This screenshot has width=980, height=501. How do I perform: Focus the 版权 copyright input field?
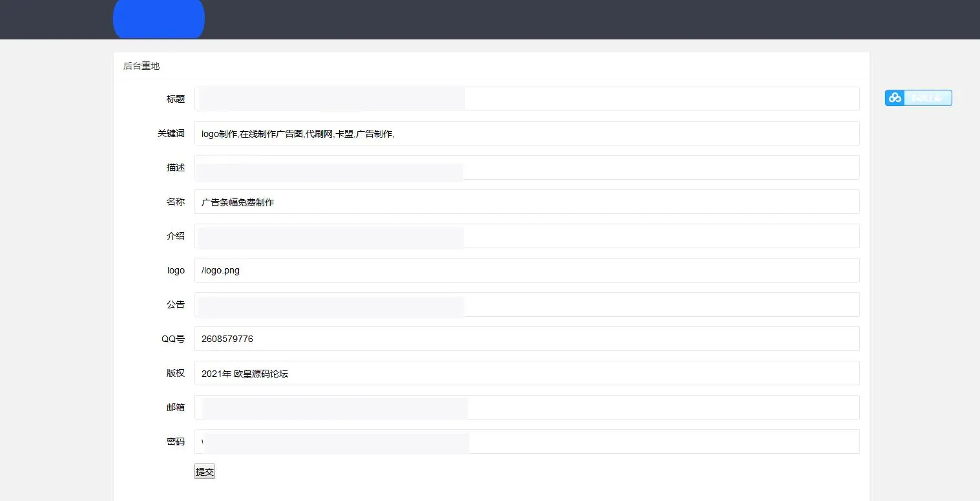pyautogui.click(x=526, y=373)
